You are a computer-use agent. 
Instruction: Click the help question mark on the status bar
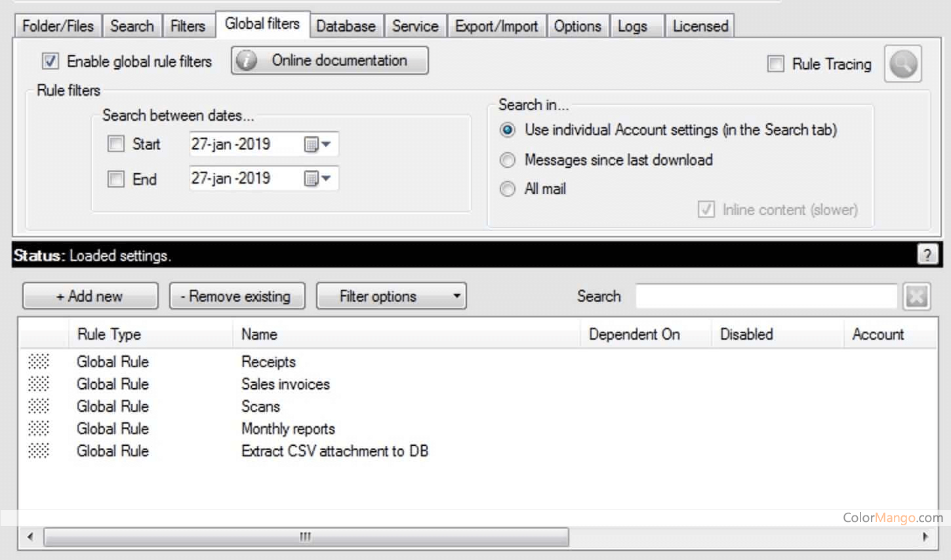click(928, 254)
